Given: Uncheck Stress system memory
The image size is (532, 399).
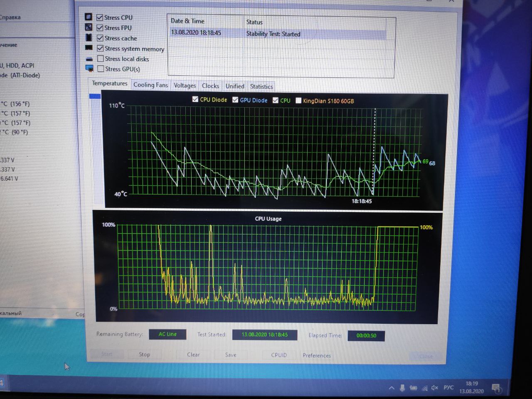Looking at the screenshot, I should [x=100, y=49].
